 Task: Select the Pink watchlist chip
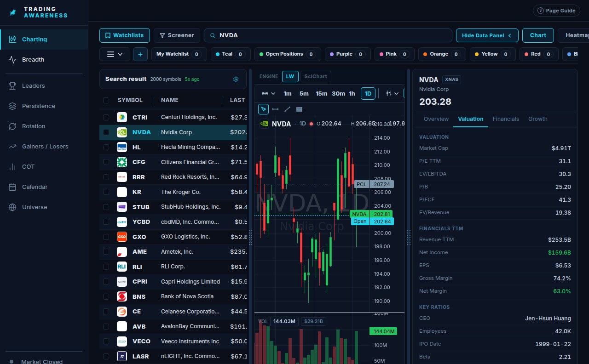click(x=394, y=54)
